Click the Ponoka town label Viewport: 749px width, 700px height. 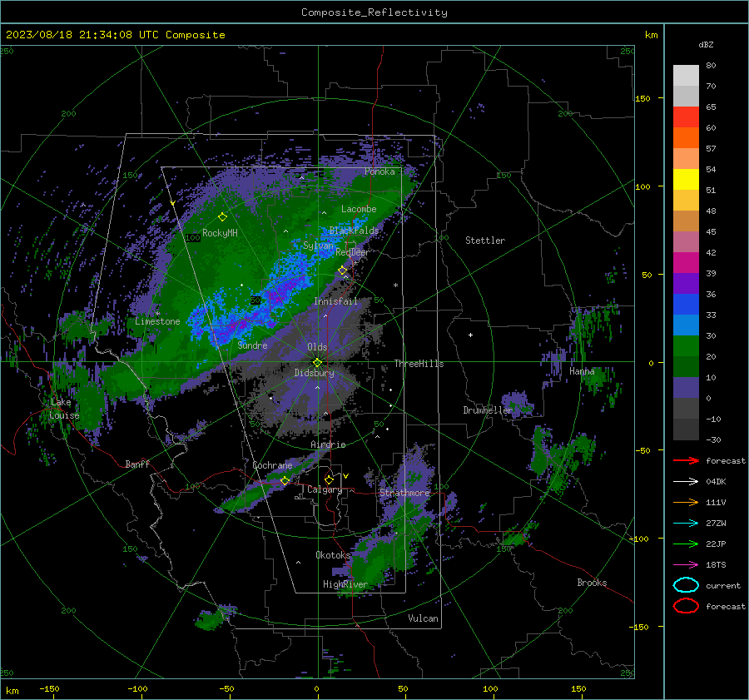(379, 171)
